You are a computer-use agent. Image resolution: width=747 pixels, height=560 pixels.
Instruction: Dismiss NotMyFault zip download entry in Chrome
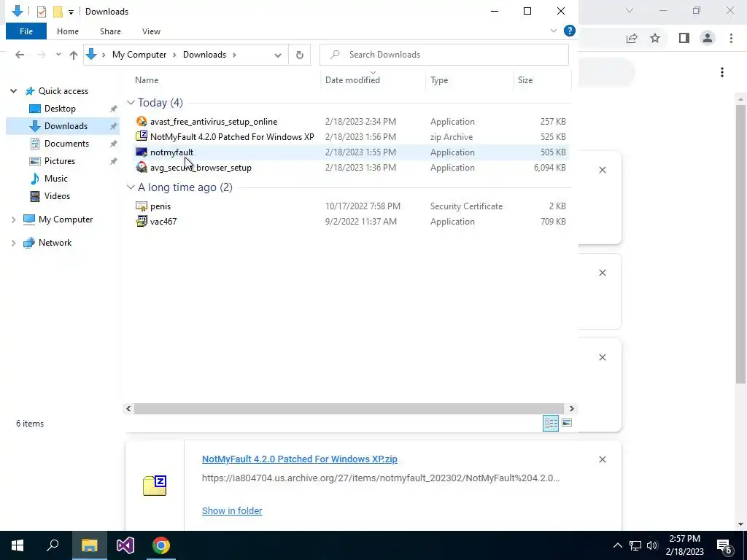(x=602, y=459)
